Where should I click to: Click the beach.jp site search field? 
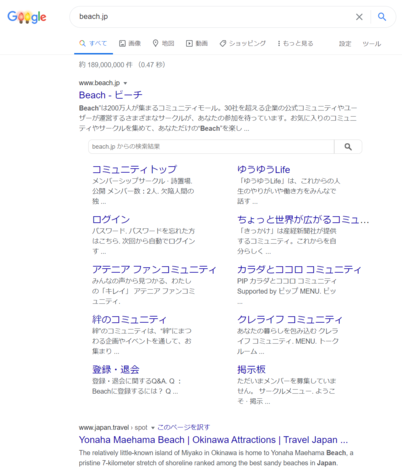[211, 147]
